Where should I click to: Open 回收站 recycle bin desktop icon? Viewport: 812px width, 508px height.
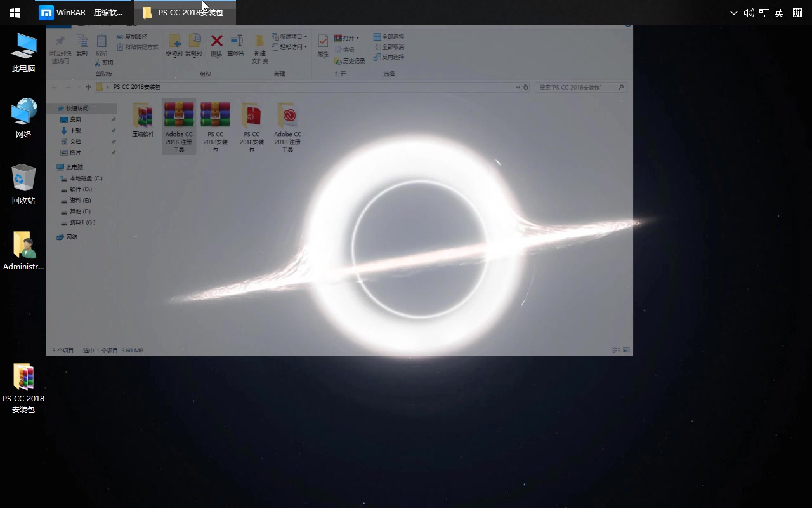click(23, 184)
